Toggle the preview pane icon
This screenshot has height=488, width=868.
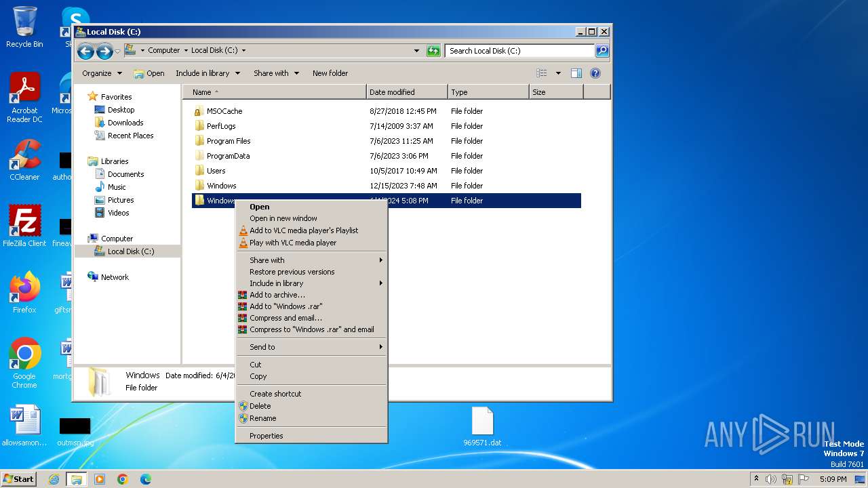(576, 73)
